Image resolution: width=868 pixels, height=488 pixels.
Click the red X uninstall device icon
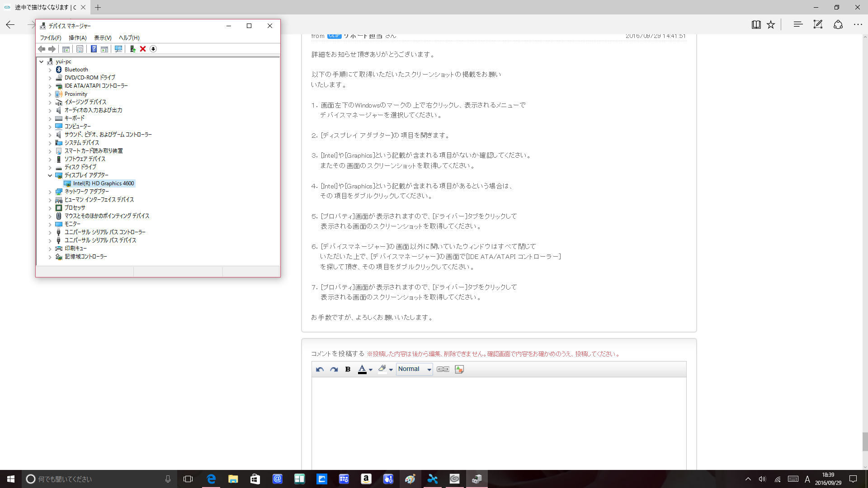click(x=143, y=49)
